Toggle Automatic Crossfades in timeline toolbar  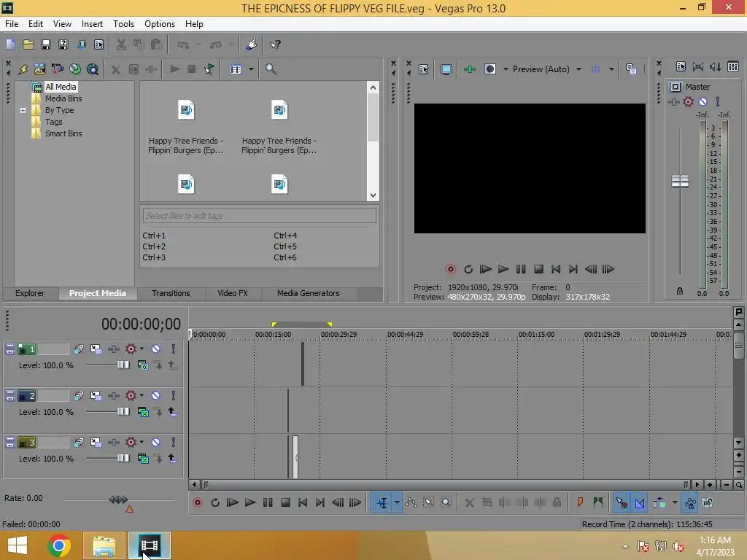pos(640,502)
